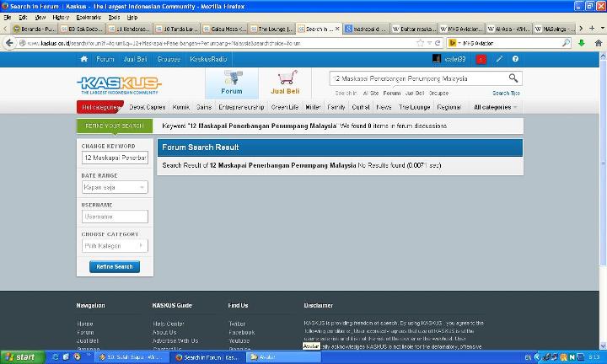Select the Jual Beli shopping cart icon
This screenshot has height=364, width=607.
[285, 83]
